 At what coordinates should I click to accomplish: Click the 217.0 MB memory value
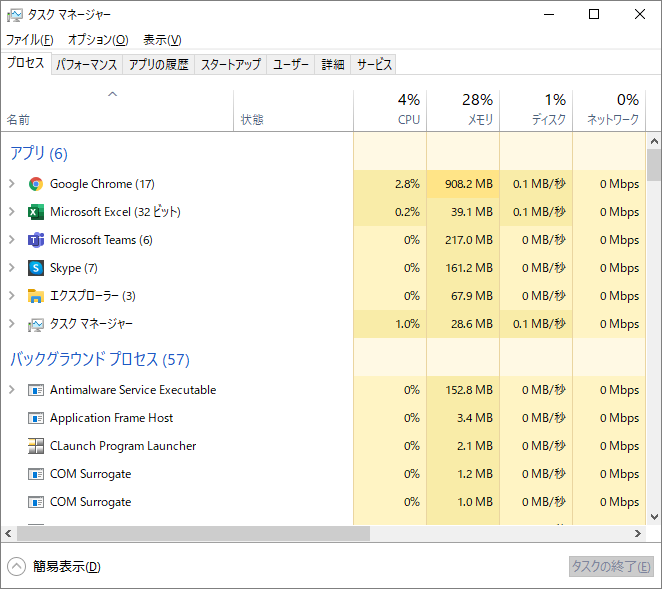(x=469, y=240)
